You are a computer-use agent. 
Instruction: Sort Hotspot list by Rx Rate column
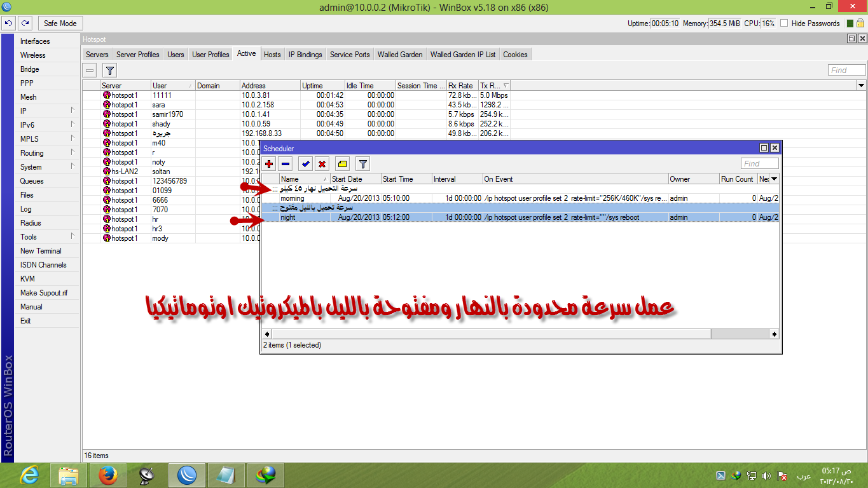[x=462, y=86]
